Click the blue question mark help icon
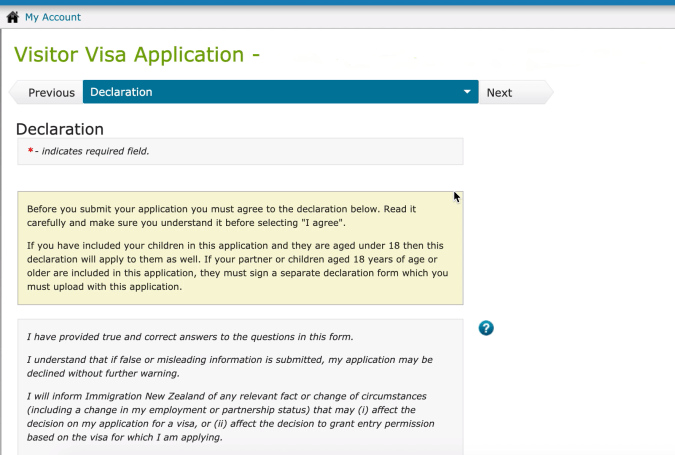This screenshot has height=455, width=675. 487,328
